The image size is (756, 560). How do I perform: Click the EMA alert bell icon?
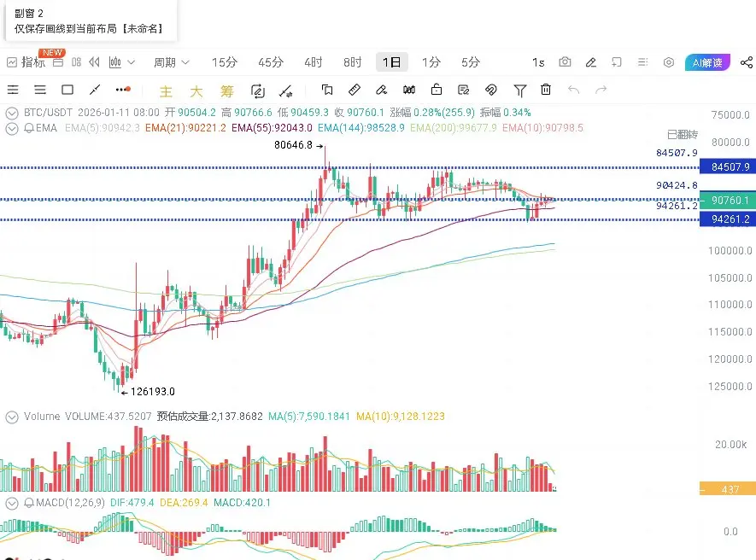pyautogui.click(x=29, y=128)
